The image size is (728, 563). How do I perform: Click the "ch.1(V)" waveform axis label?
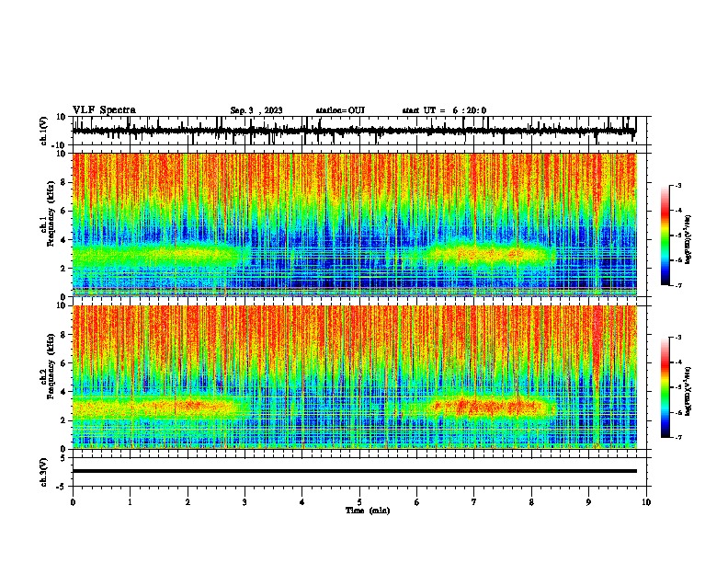tap(44, 131)
